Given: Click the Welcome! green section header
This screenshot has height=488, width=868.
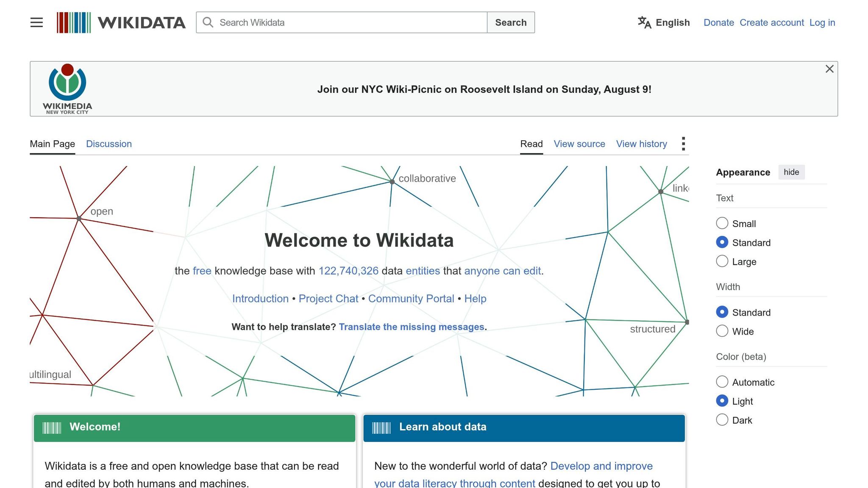Looking at the screenshot, I should click(195, 428).
